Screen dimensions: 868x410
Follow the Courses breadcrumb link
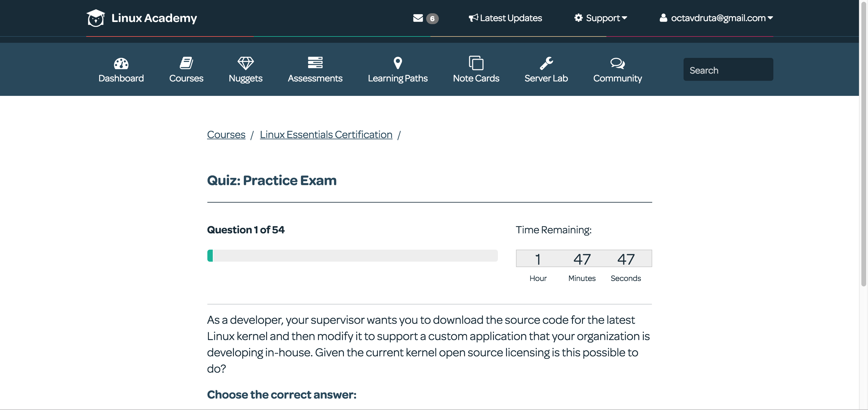point(226,134)
